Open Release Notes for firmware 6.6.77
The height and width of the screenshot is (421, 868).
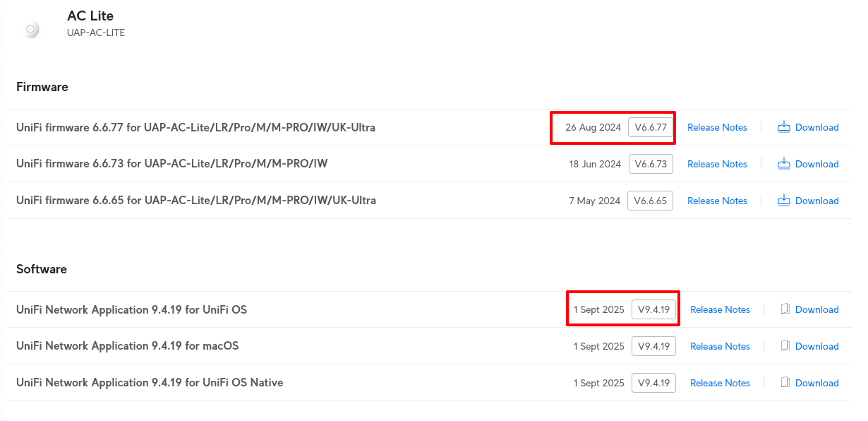[x=717, y=127]
